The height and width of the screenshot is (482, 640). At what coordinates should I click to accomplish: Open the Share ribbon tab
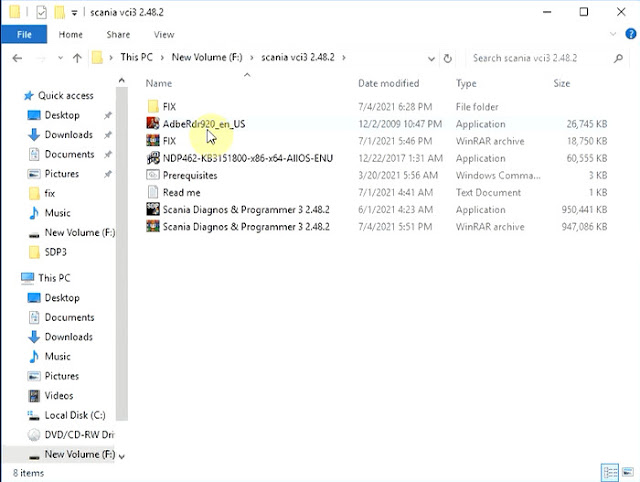pyautogui.click(x=118, y=35)
